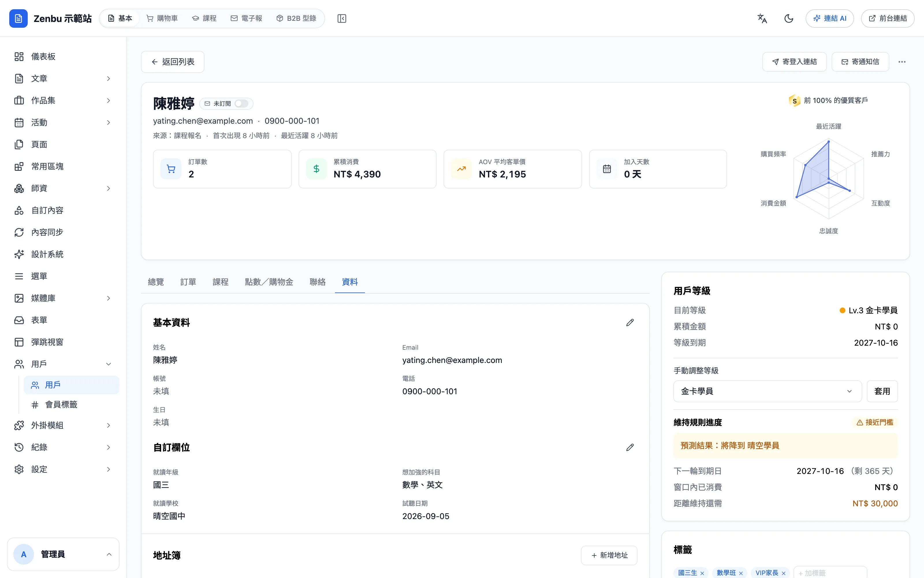The height and width of the screenshot is (578, 924).
Task: Click the 連結 AI button
Action: click(x=830, y=18)
